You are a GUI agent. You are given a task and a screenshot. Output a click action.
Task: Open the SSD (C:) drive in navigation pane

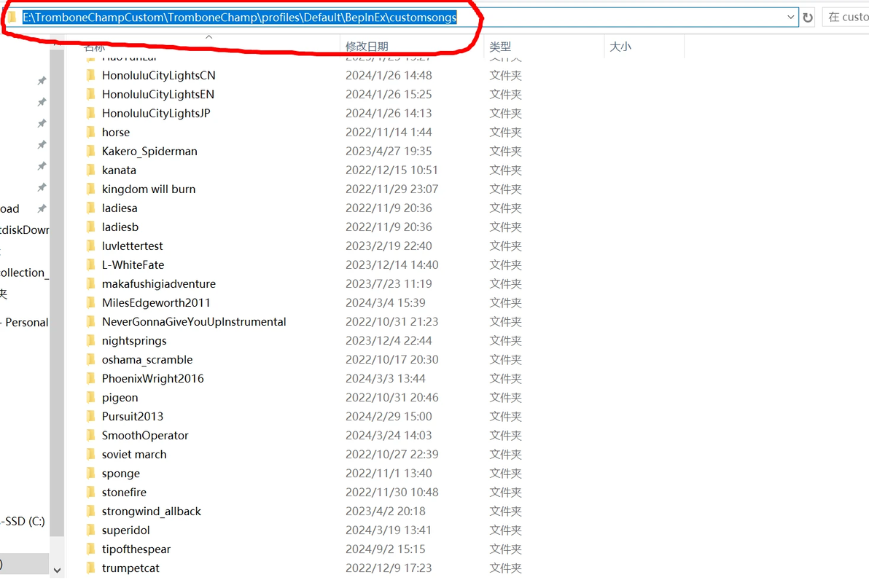[x=23, y=521]
